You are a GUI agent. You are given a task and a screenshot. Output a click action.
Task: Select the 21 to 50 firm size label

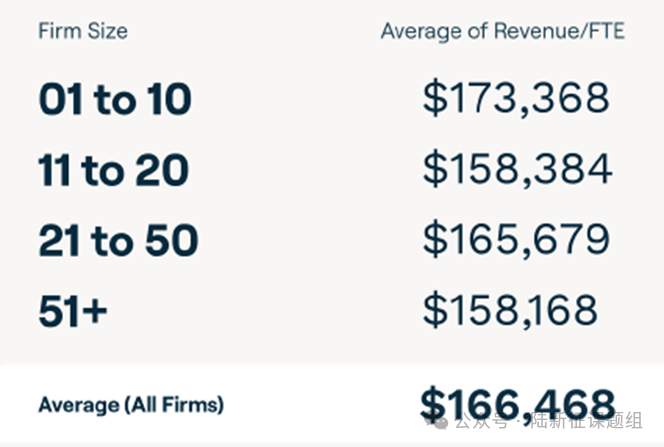[118, 241]
